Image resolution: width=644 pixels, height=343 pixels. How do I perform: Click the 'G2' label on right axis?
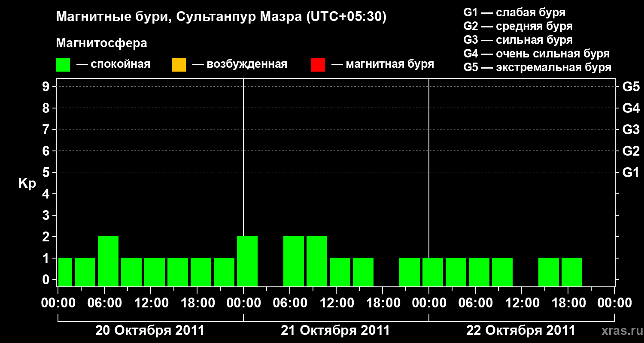[x=631, y=151]
